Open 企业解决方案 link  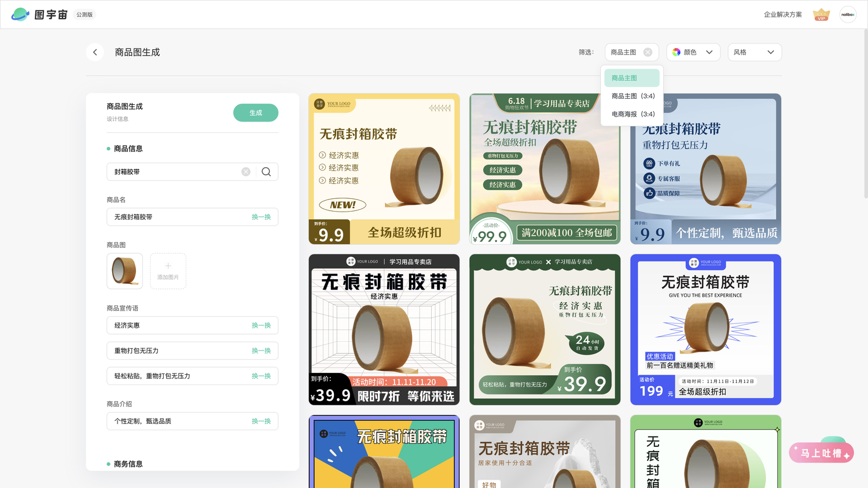[782, 14]
